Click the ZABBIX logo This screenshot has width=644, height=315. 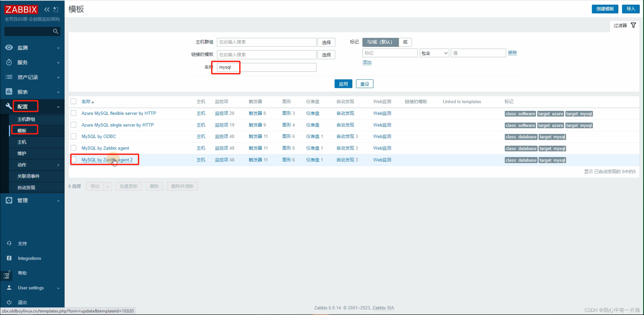pyautogui.click(x=21, y=9)
